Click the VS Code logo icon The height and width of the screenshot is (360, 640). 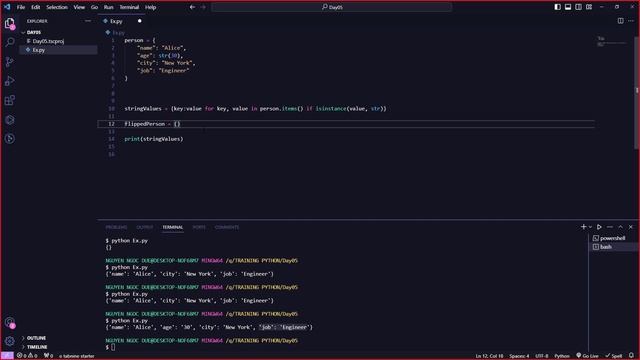(7, 7)
